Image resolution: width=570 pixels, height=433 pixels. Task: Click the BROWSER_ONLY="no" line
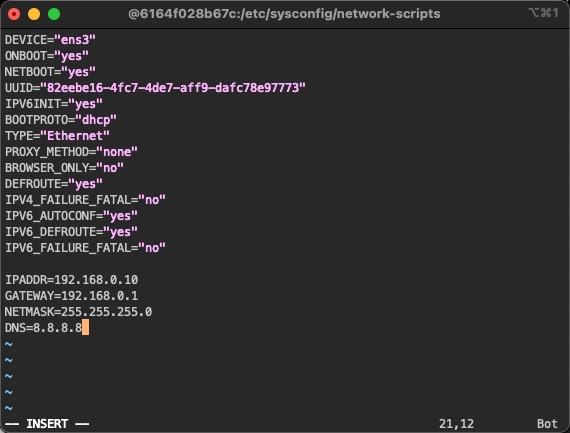(64, 168)
